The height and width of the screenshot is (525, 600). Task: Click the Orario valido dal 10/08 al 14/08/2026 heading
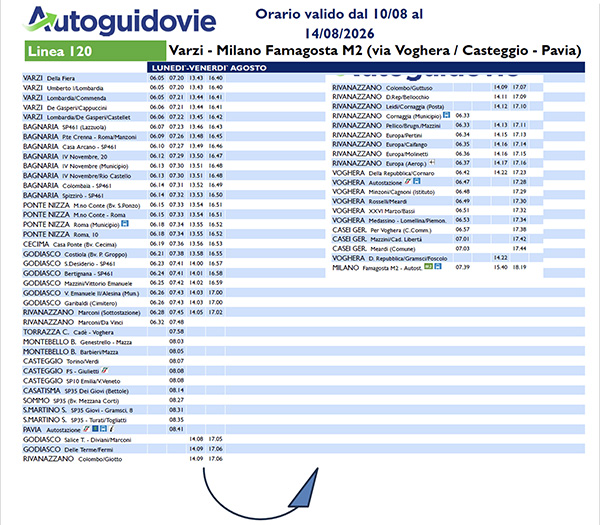(339, 24)
